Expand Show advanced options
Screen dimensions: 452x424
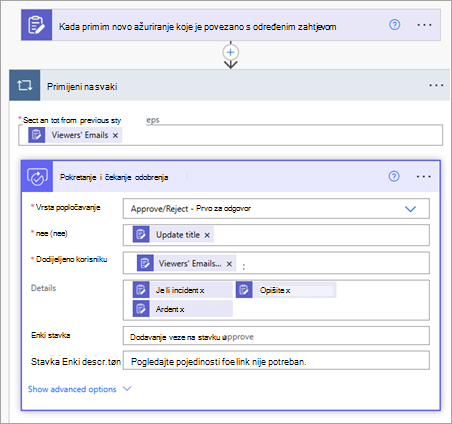coord(127,389)
